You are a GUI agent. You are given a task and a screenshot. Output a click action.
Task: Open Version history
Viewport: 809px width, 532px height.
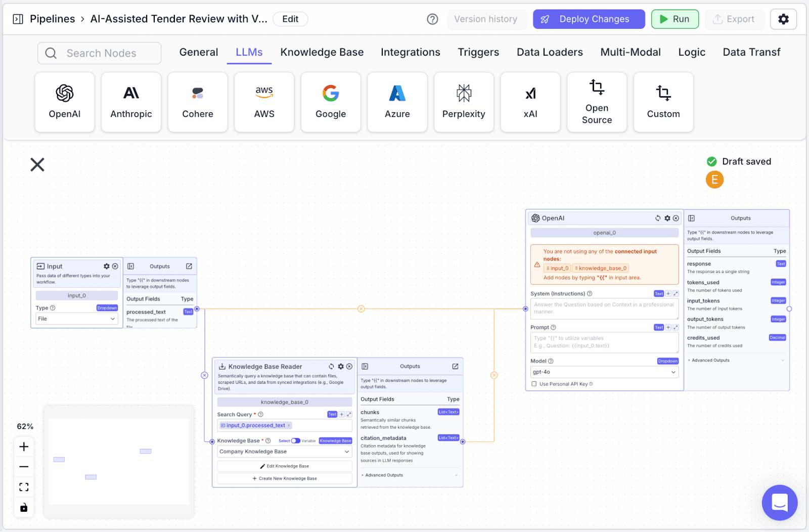pos(485,19)
